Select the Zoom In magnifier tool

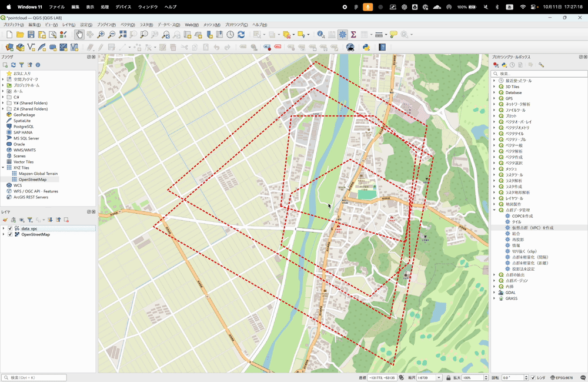[x=101, y=35]
